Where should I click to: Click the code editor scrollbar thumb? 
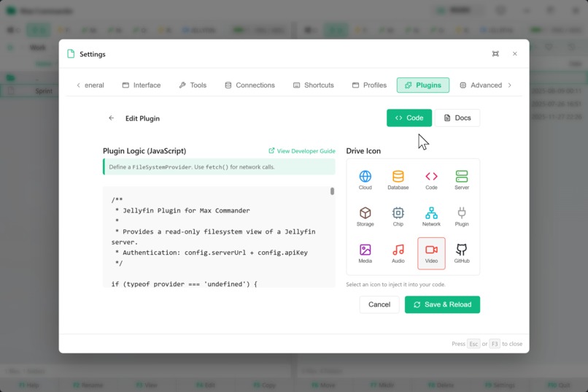pyautogui.click(x=332, y=191)
